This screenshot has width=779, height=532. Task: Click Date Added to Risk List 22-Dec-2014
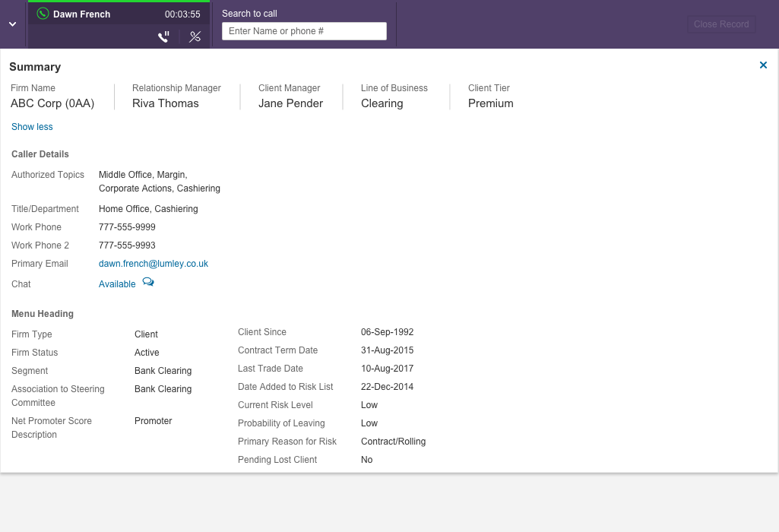pos(387,387)
